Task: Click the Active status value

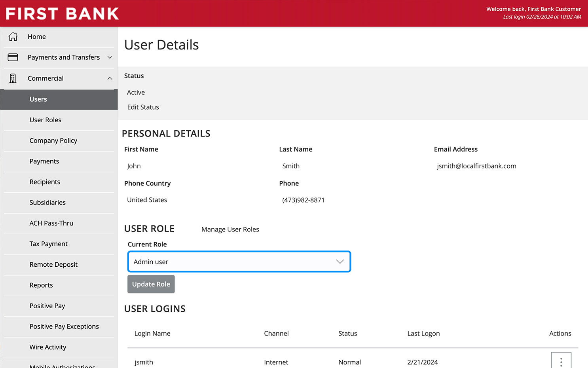Action: click(136, 92)
